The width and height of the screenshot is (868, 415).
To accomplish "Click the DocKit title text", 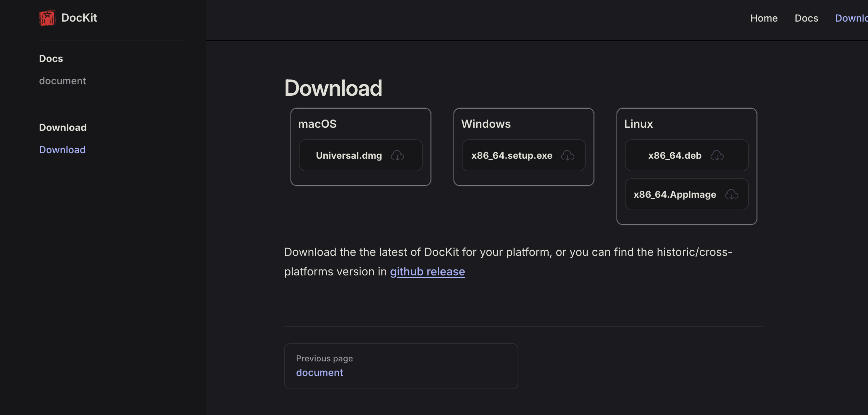I will (79, 17).
